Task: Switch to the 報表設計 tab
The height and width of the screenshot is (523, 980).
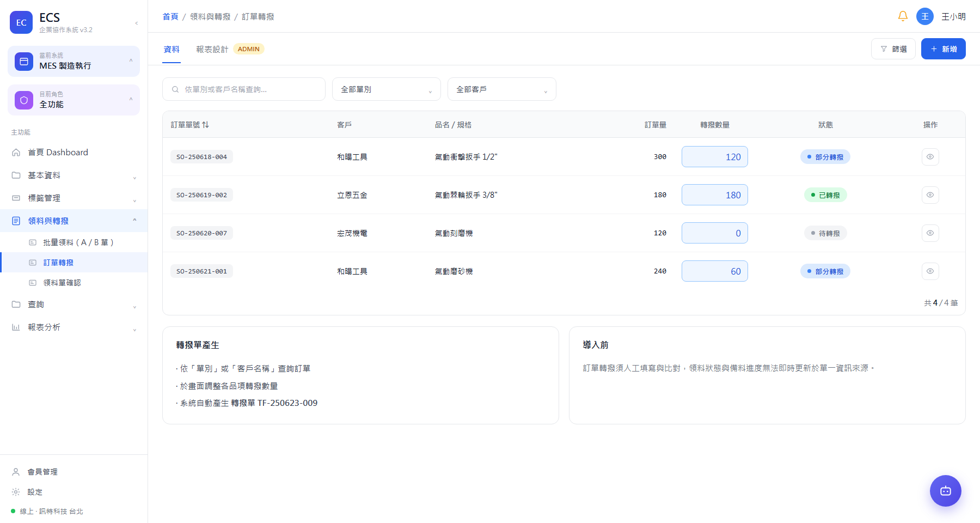Action: (x=212, y=49)
